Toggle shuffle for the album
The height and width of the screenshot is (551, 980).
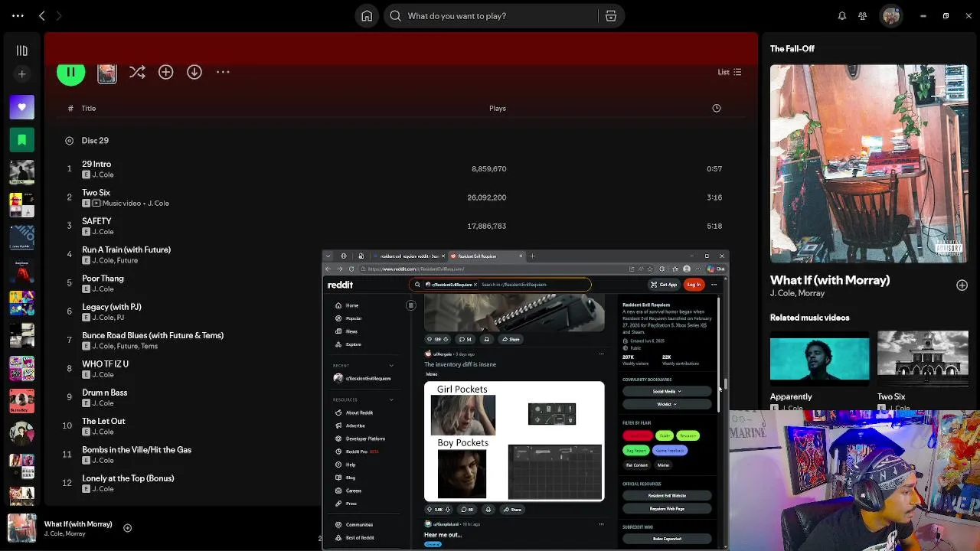coord(137,72)
